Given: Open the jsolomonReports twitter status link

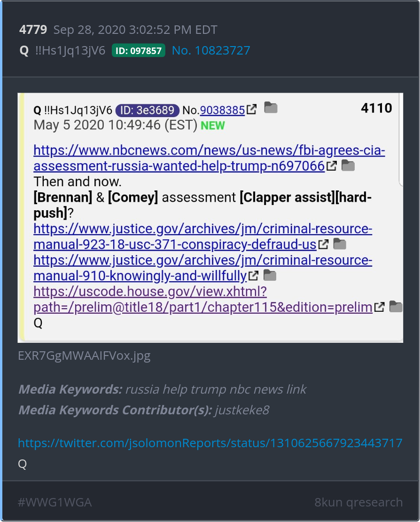Looking at the screenshot, I should click(210, 443).
